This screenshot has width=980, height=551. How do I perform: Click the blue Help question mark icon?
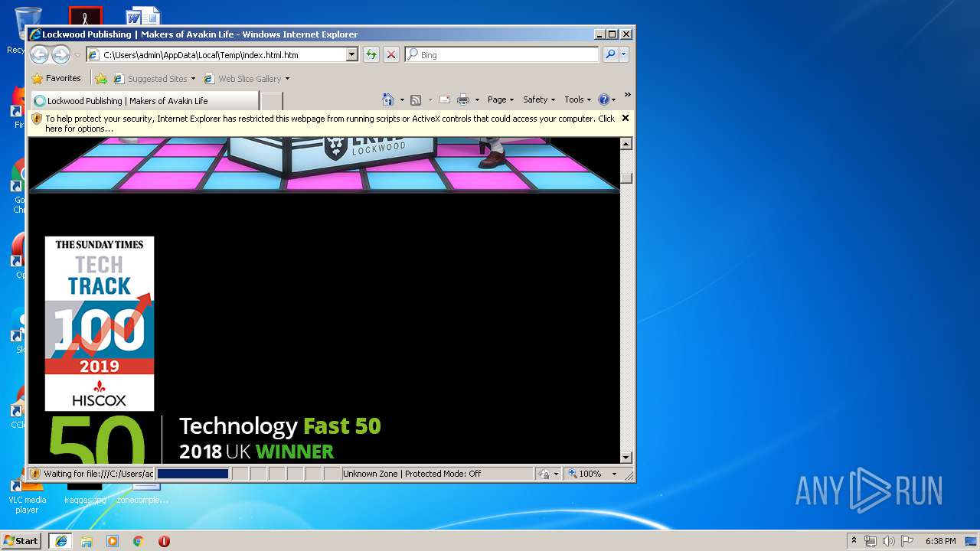603,99
